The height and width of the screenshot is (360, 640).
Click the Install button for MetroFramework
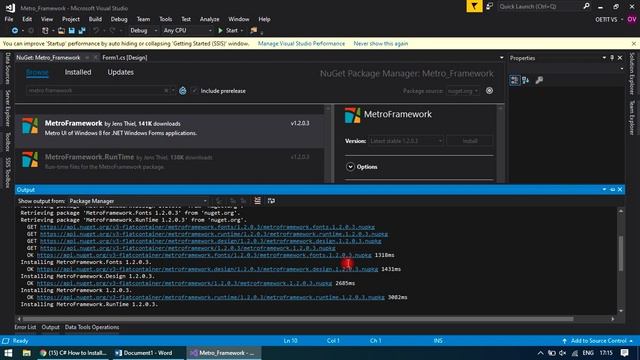(470, 141)
